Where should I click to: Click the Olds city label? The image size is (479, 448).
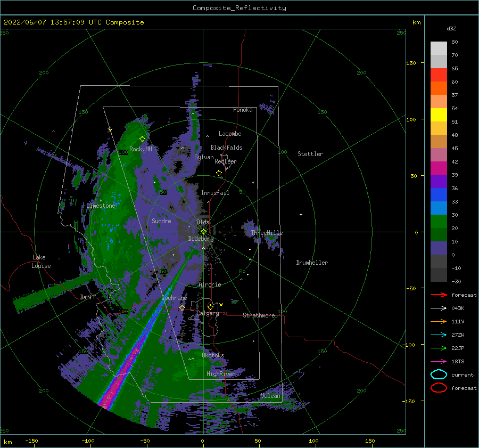[x=203, y=222]
